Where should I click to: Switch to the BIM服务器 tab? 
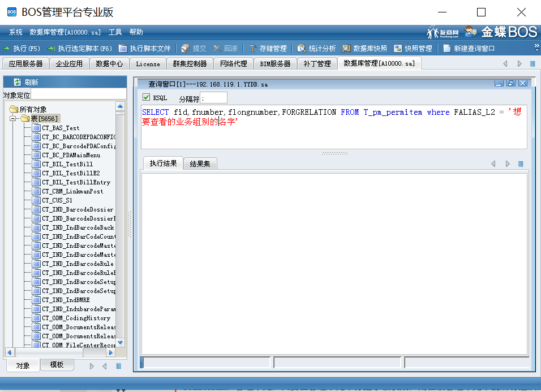click(275, 64)
